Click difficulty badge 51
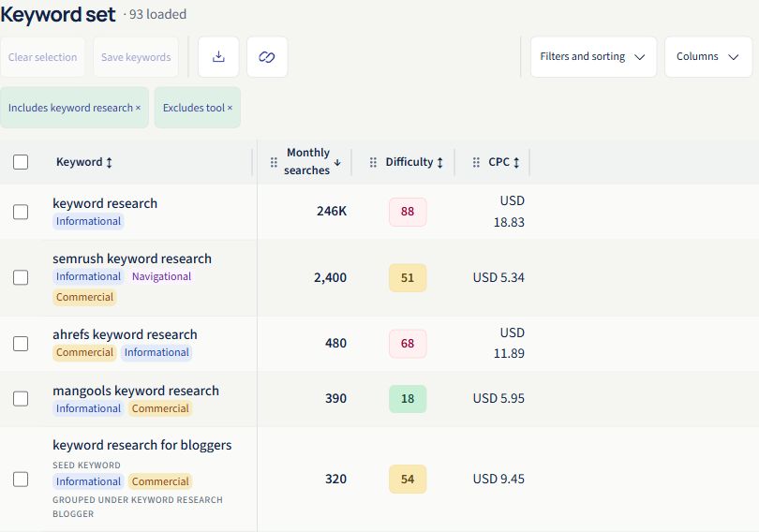 [x=408, y=277]
